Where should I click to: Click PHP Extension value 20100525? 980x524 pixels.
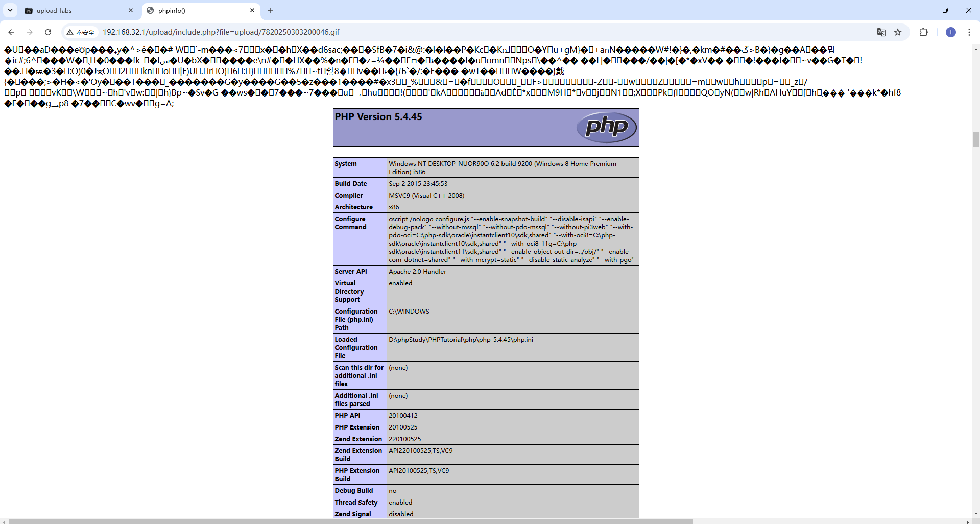[x=403, y=427]
